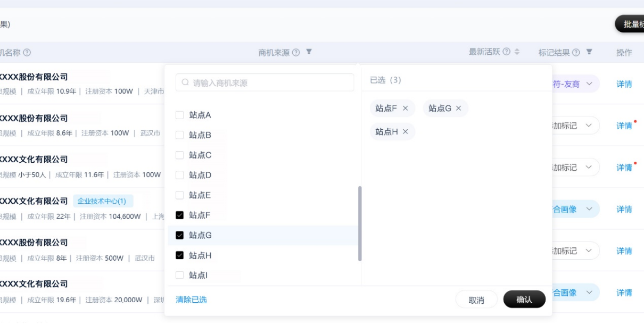Click 确认 to apply the filter
The width and height of the screenshot is (644, 324).
[x=524, y=300]
